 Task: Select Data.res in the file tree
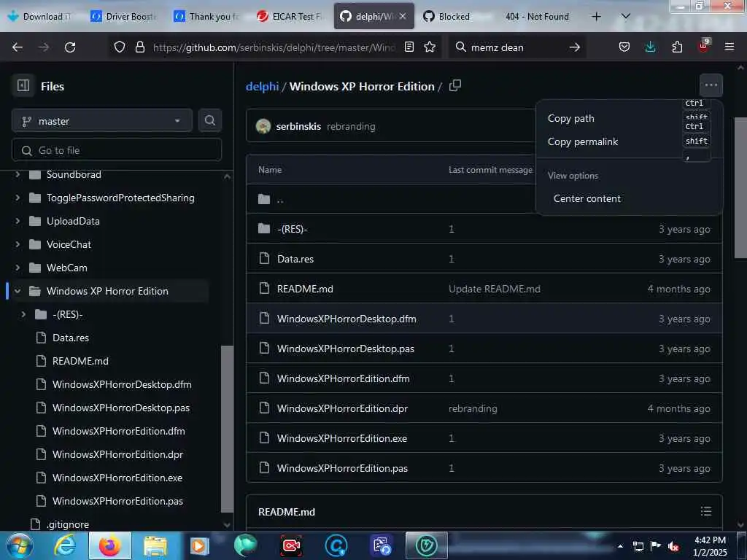[71, 338]
